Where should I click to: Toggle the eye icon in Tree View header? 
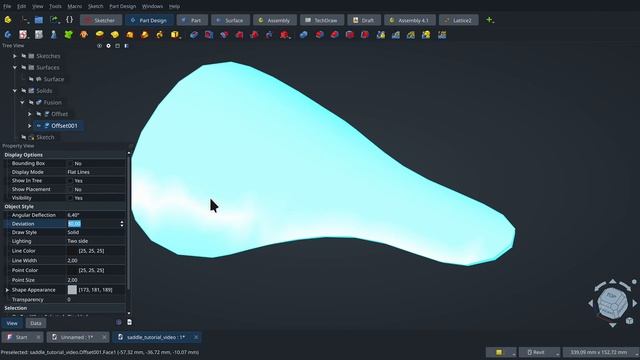(x=99, y=46)
